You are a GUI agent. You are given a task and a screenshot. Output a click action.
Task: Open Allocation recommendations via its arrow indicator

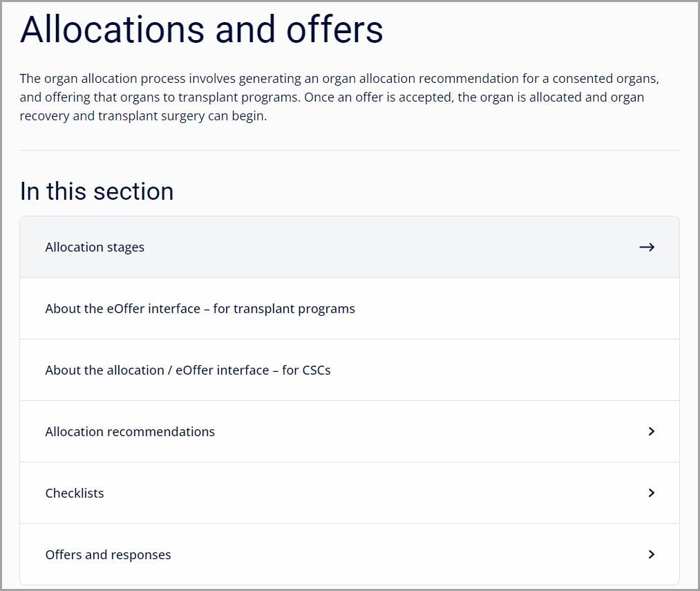tap(651, 431)
